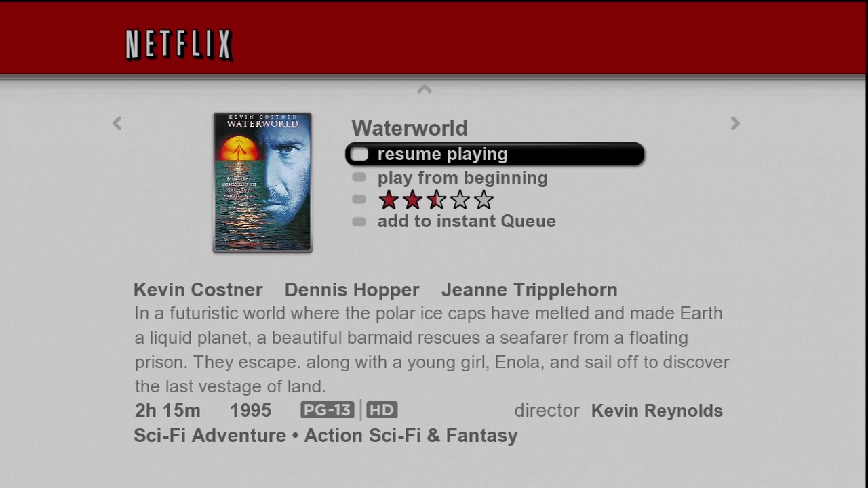Rate Waterworld three stars

click(436, 200)
